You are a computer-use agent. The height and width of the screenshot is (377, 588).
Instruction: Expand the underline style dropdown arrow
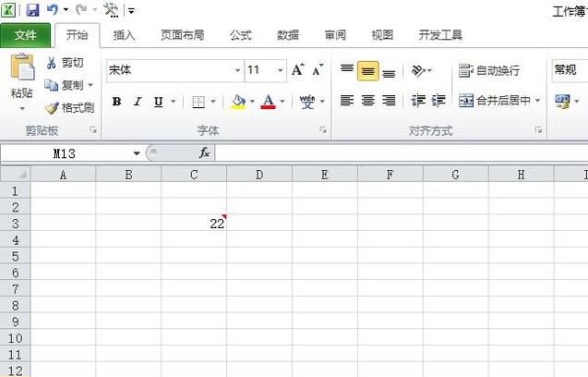[x=173, y=101]
